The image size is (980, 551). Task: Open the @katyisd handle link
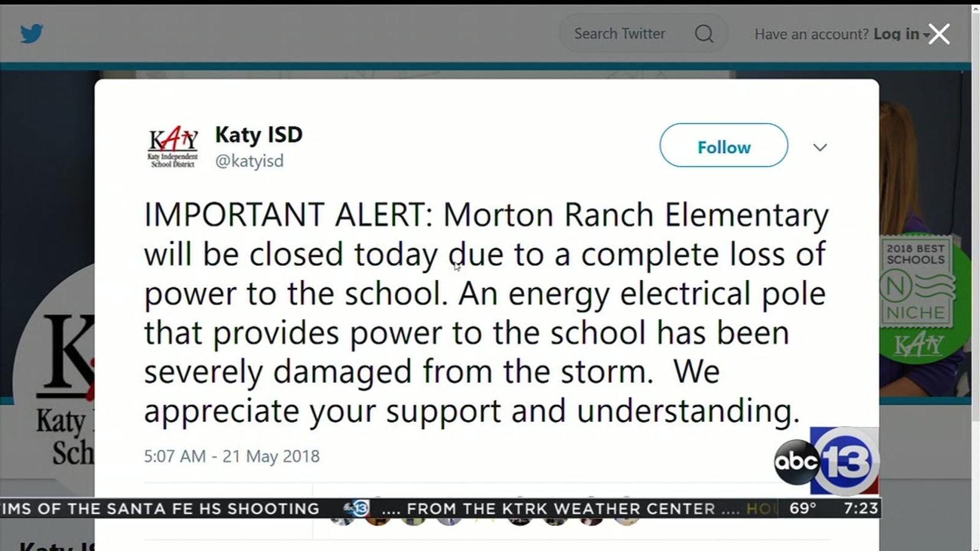(249, 161)
